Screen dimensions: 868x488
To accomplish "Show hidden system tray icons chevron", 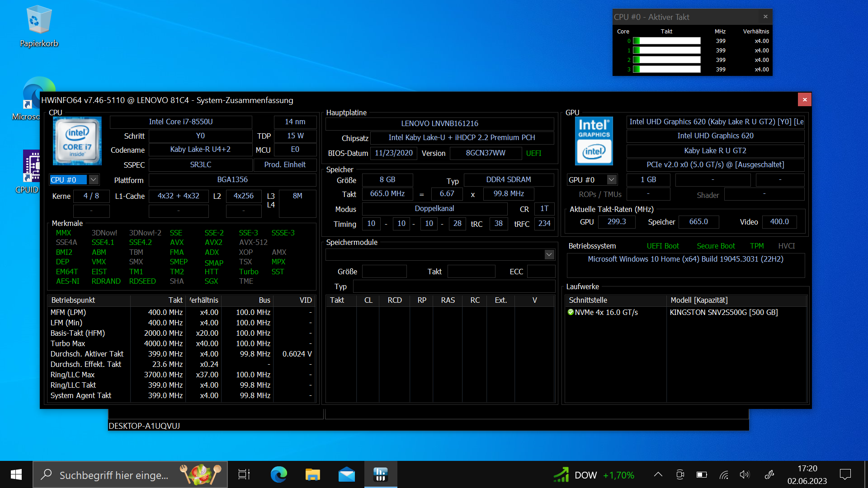I will click(658, 474).
